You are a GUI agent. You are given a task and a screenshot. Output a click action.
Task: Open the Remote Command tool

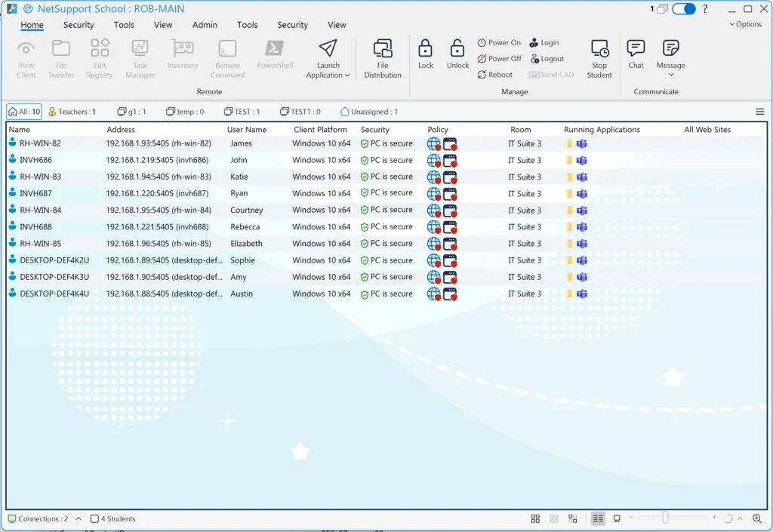[x=227, y=59]
